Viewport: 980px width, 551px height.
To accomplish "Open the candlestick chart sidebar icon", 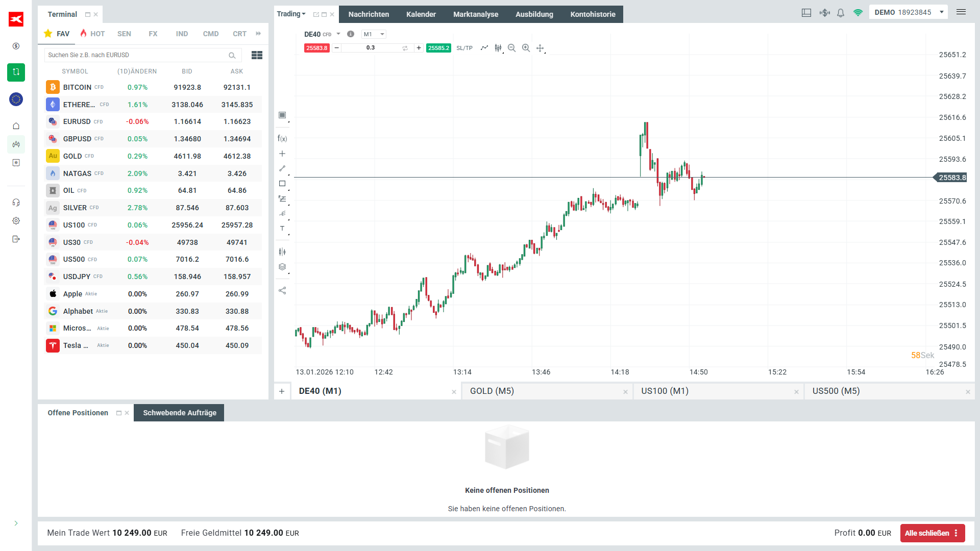I will 16,144.
